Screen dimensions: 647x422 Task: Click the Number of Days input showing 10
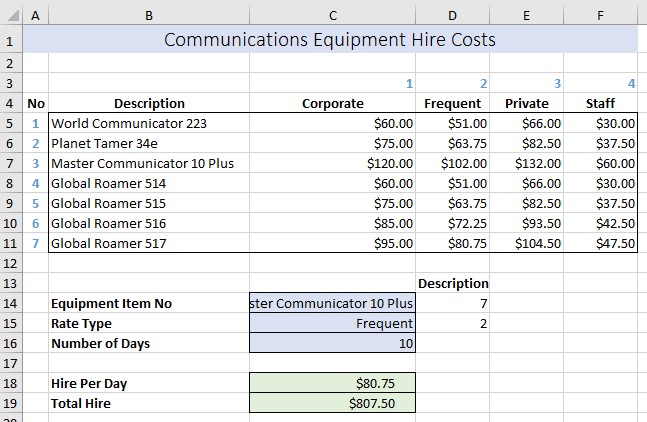pyautogui.click(x=333, y=343)
